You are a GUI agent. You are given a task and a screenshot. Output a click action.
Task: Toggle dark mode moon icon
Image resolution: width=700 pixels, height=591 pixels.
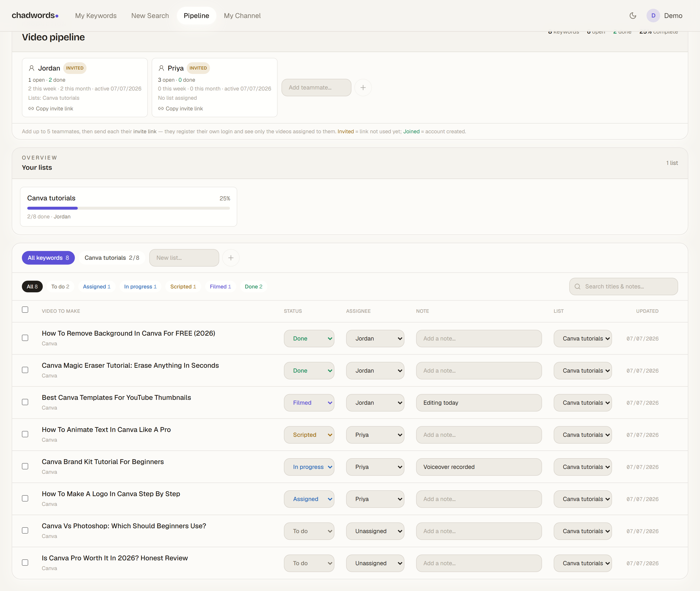pyautogui.click(x=633, y=15)
